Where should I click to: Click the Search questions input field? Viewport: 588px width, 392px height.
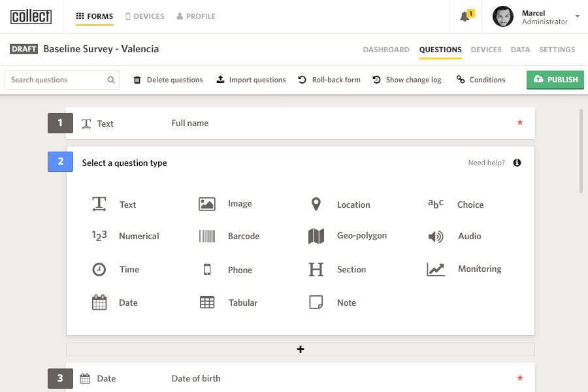click(57, 80)
